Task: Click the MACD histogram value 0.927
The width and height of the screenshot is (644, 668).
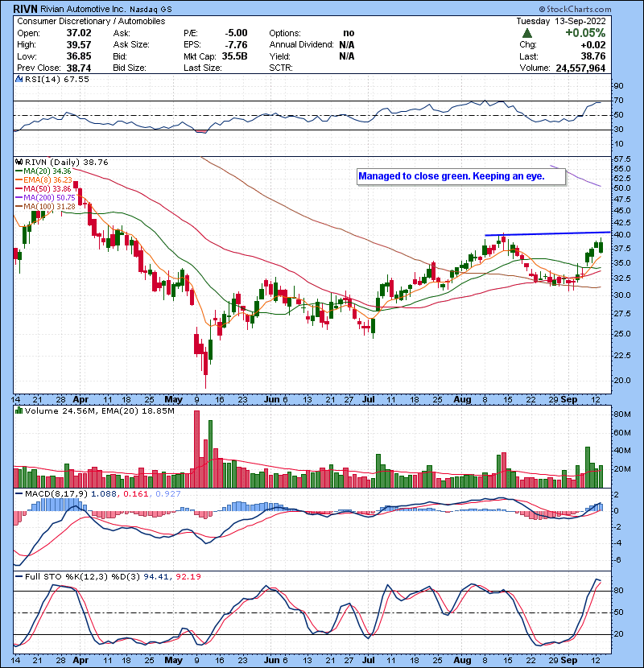Action: [168, 494]
